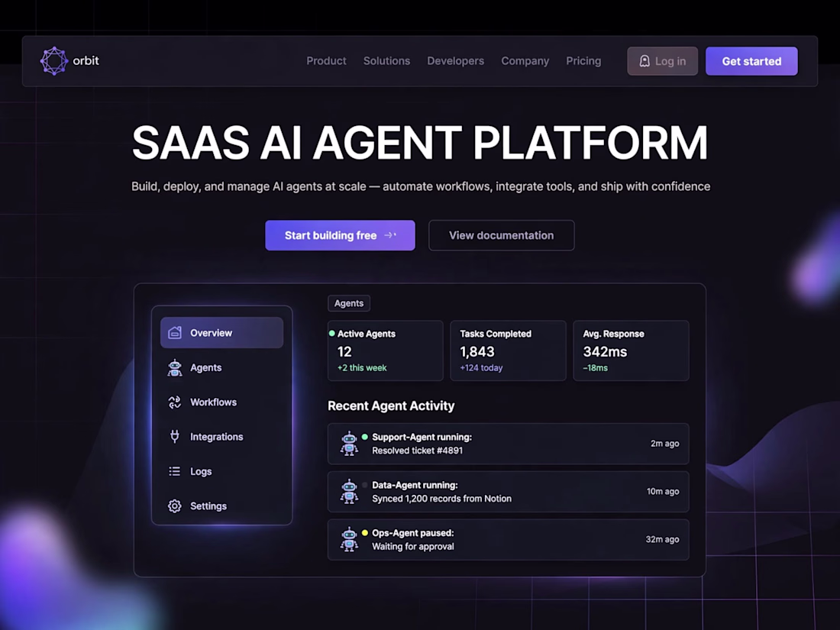Click arrow icon on Start building free
This screenshot has width=840, height=630.
(390, 235)
